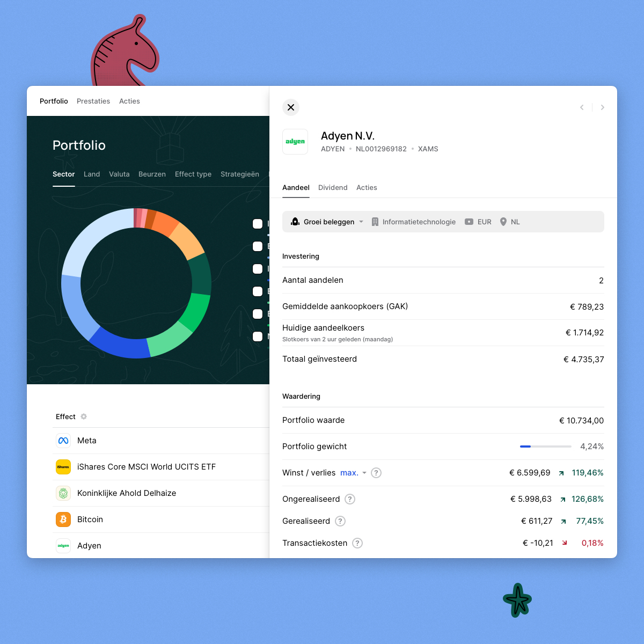Open the Groei beleggen strategy dropdown

[327, 222]
